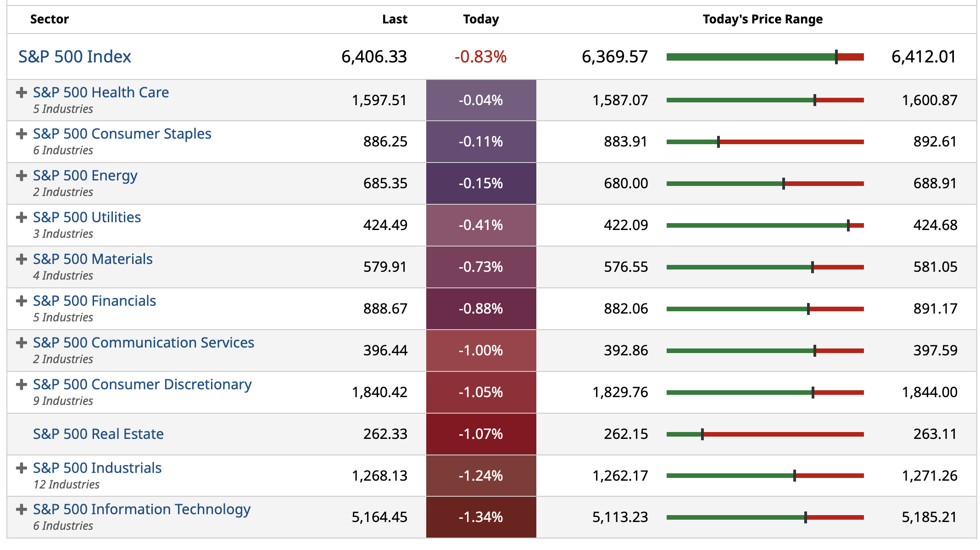The image size is (980, 550).
Task: Expand Communication Services industries list
Action: tap(21, 343)
